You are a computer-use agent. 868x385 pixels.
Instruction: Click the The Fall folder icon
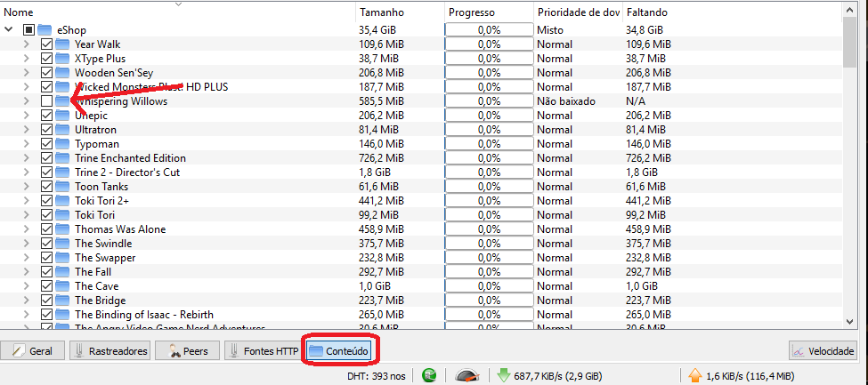[x=62, y=271]
